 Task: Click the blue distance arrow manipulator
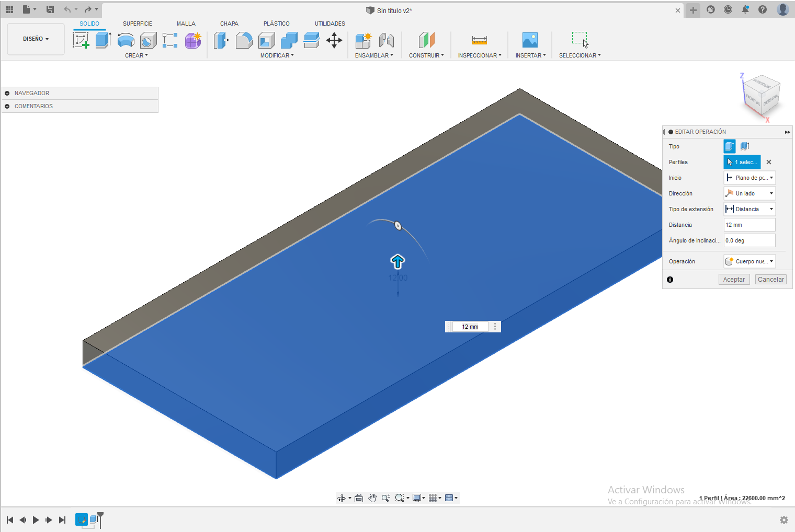(x=397, y=261)
